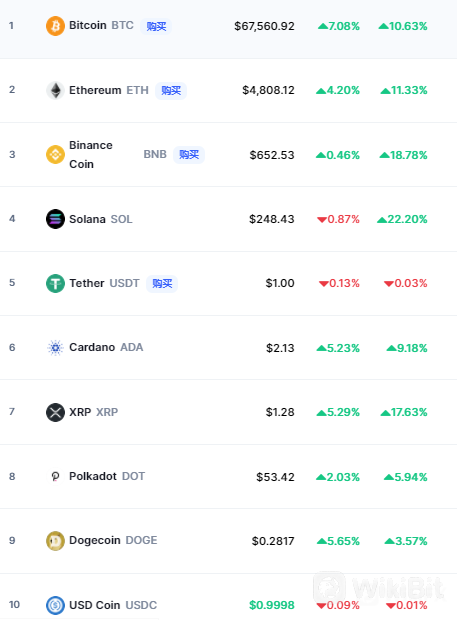Viewport: 457px width, 620px height.
Task: Click the green Tether logo icon
Action: pyautogui.click(x=55, y=284)
